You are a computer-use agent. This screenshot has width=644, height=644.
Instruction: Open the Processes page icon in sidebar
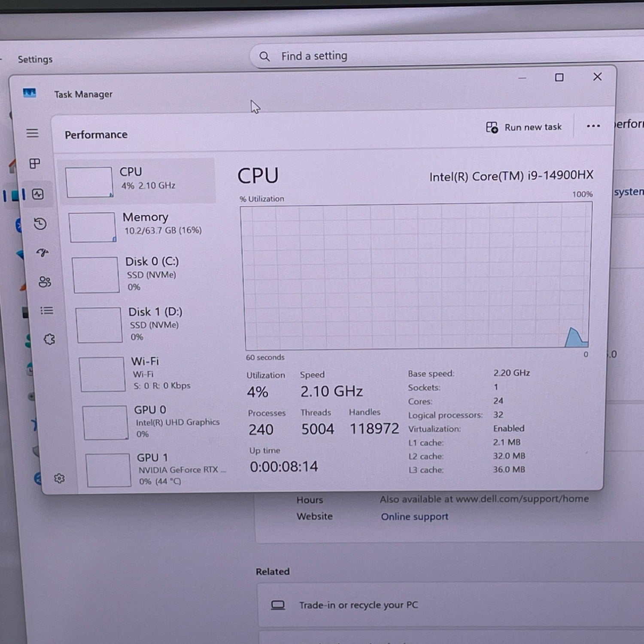35,164
